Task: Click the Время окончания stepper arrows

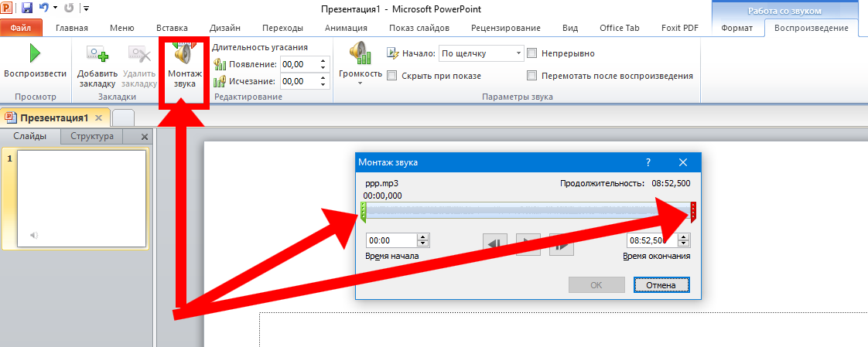Action: click(x=684, y=241)
